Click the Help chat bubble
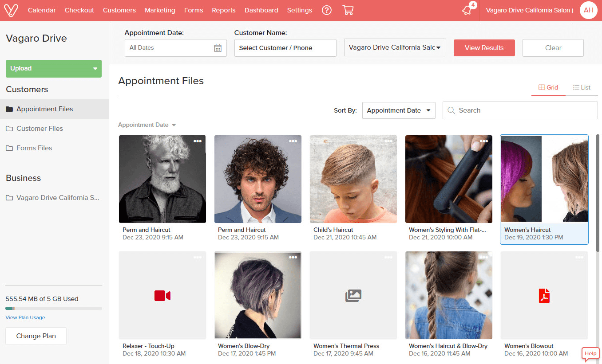This screenshot has width=602, height=364. click(590, 354)
